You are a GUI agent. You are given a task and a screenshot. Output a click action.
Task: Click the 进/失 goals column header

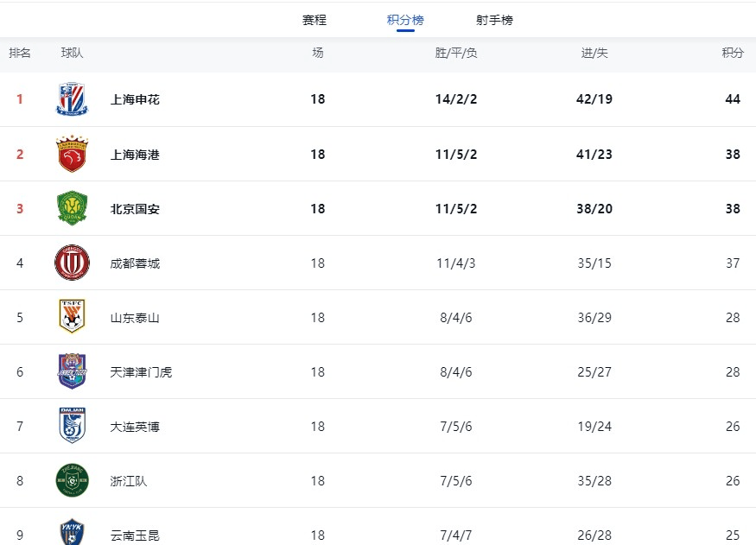[x=594, y=53]
